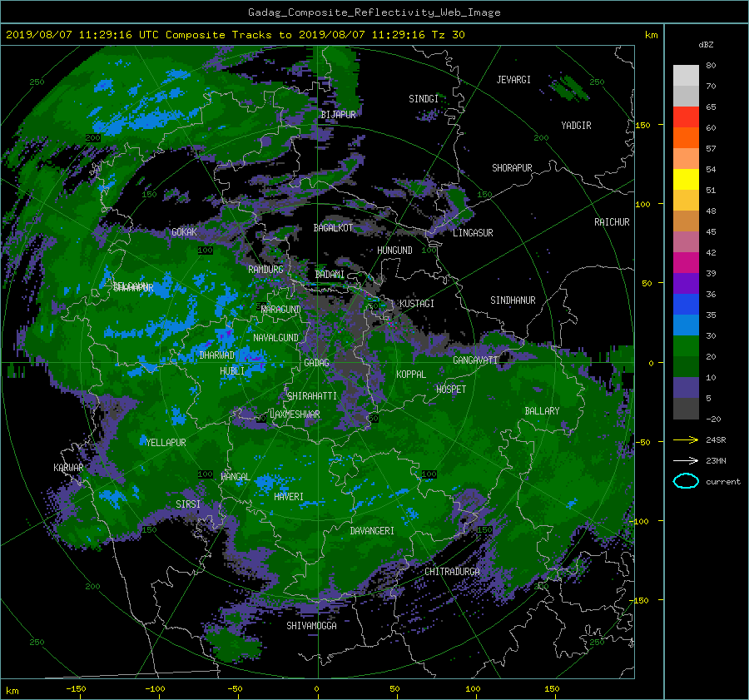Click the GOKAK city label
The image size is (749, 700).
(x=184, y=232)
